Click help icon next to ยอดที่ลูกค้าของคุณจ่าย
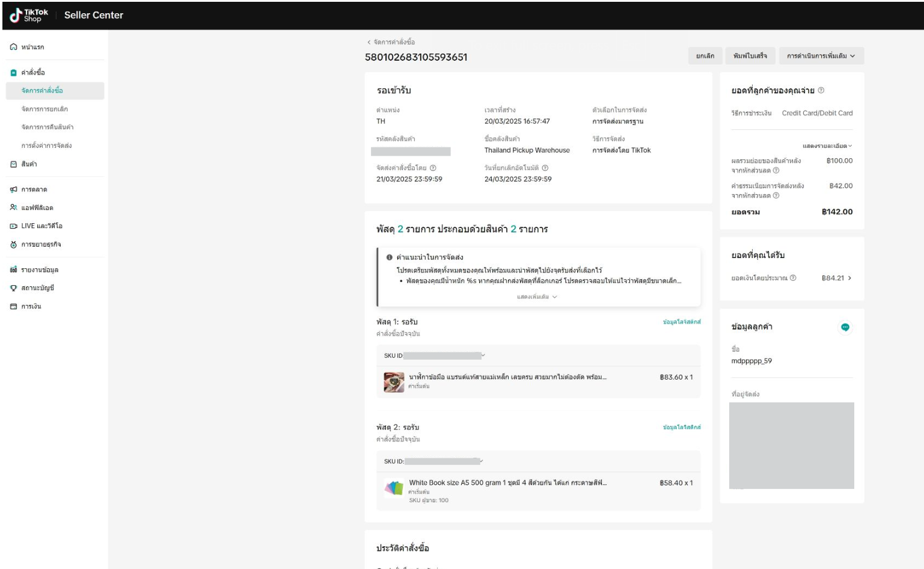This screenshot has height=569, width=924. click(821, 90)
